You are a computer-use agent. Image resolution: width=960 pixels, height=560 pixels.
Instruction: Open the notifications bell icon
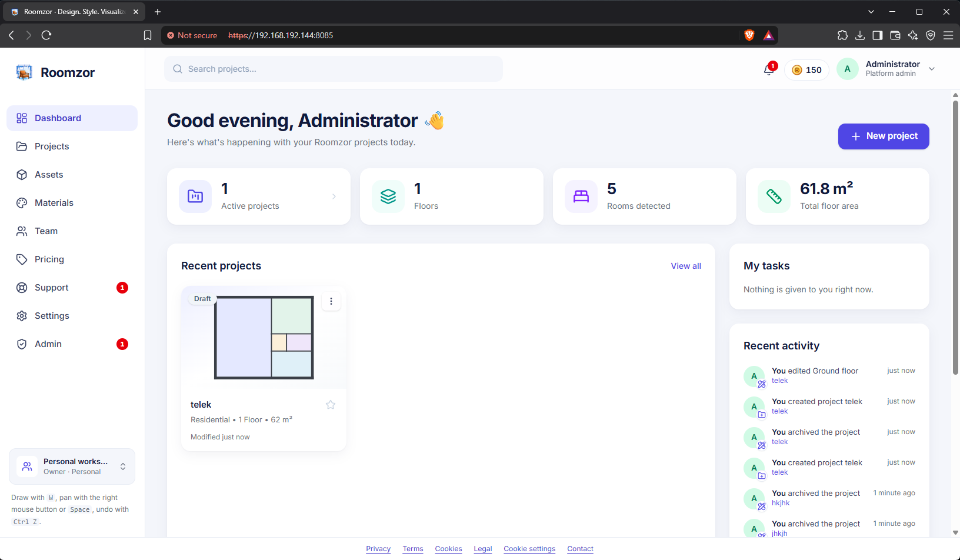[769, 69]
